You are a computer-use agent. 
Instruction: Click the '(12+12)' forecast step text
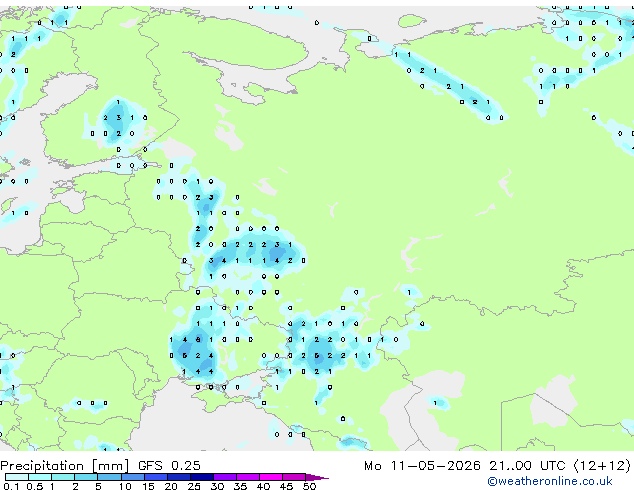click(602, 466)
